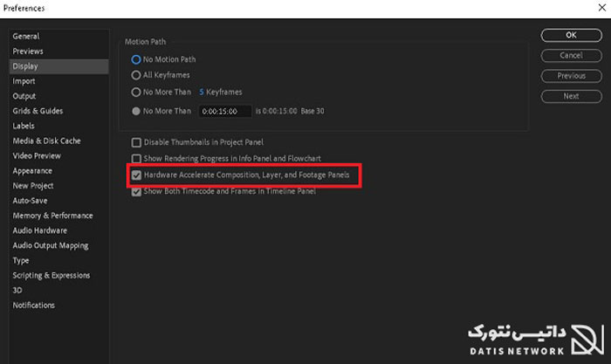Switch to Media & Disk Cache settings
This screenshot has height=364, width=611.
(x=46, y=141)
